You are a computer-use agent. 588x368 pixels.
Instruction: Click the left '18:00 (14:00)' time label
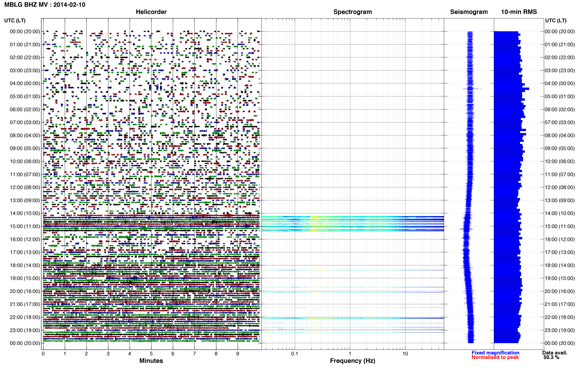pos(25,265)
